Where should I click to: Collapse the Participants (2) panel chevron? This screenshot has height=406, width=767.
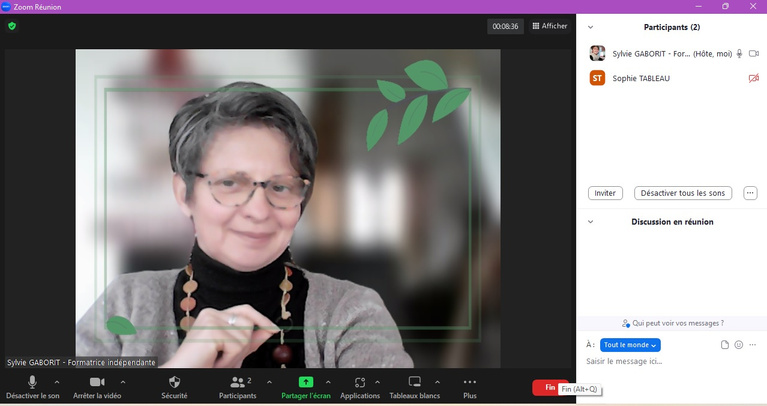point(590,27)
